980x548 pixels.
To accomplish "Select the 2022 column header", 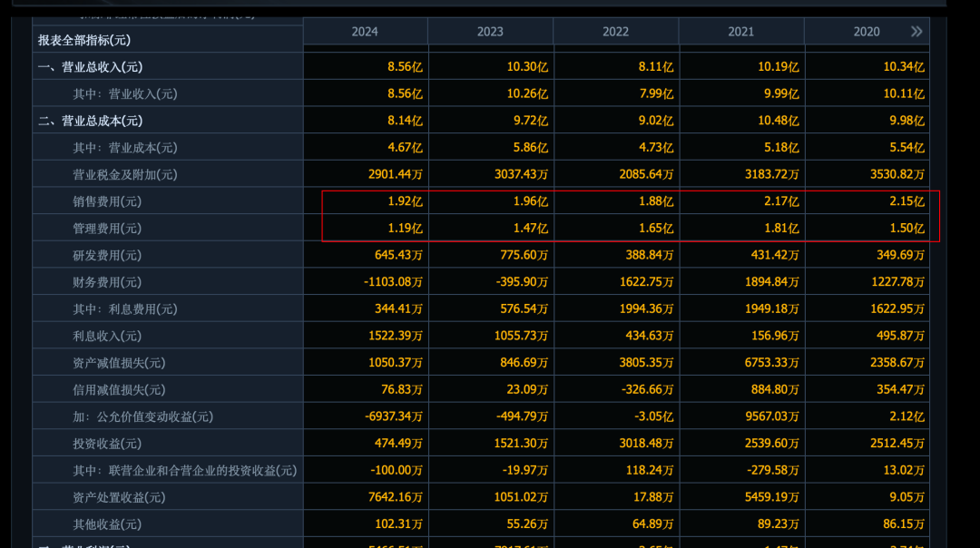I will click(615, 32).
